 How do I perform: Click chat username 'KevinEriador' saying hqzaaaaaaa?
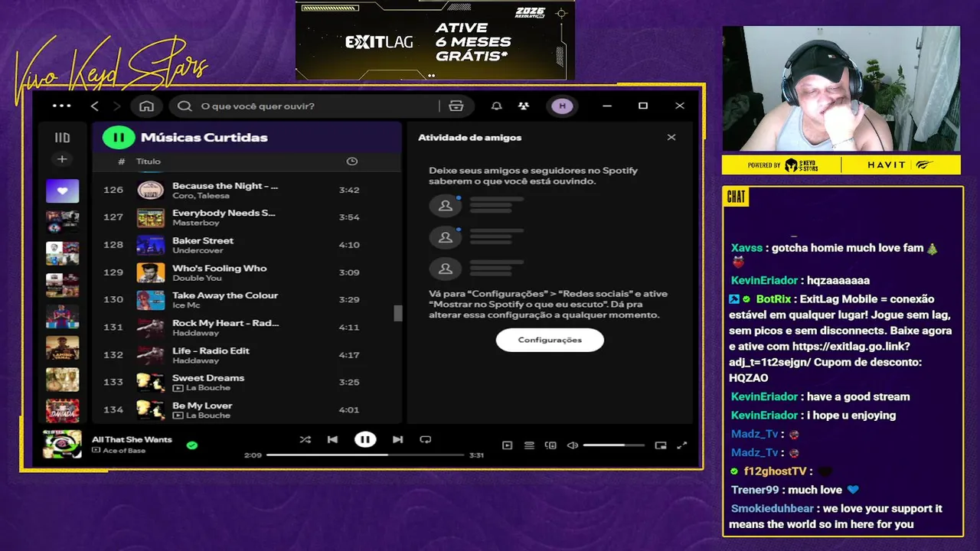[764, 281]
